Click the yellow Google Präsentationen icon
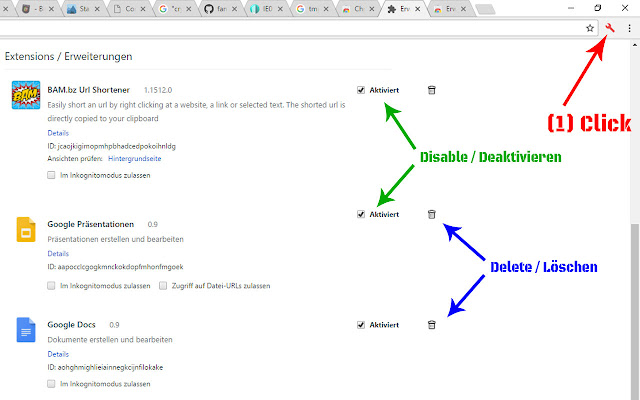 (x=26, y=229)
